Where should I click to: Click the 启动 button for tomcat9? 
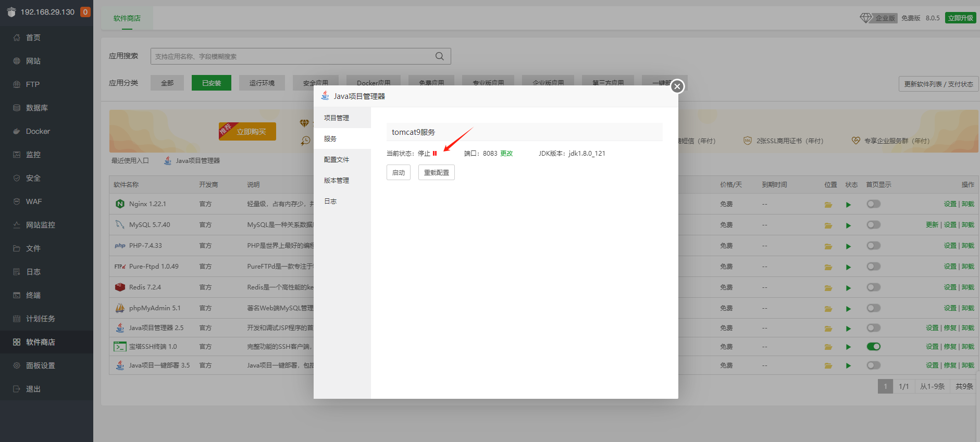point(399,172)
